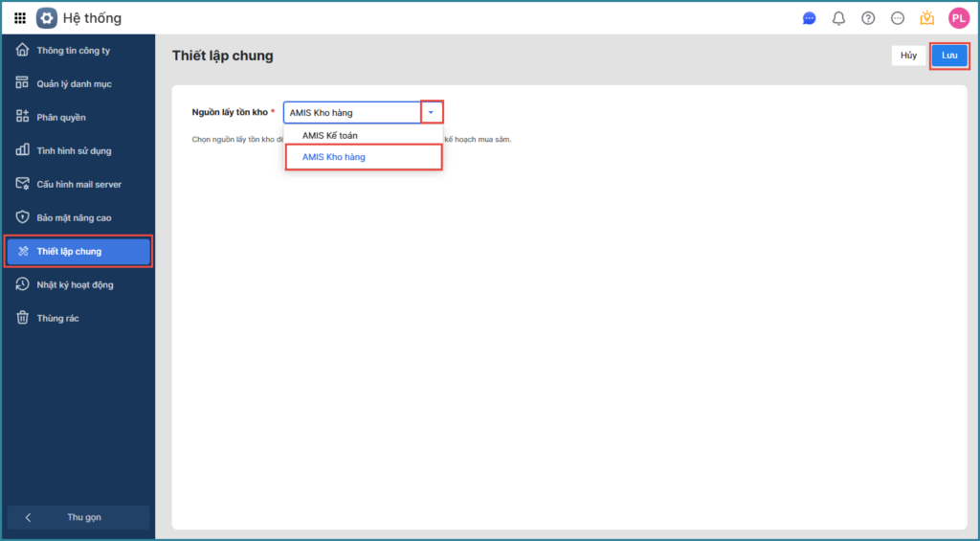Viewport: 980px width, 541px height.
Task: Click the orange lightbulb ideas icon
Action: click(926, 18)
